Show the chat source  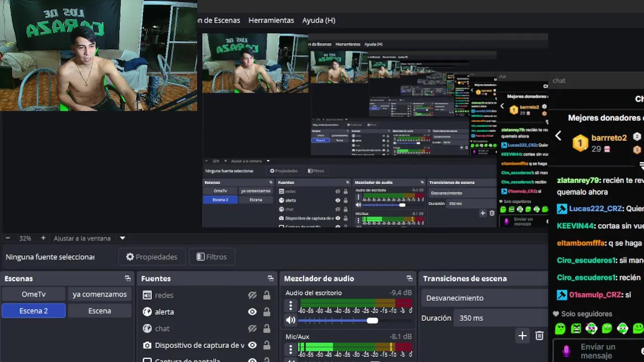(x=253, y=328)
